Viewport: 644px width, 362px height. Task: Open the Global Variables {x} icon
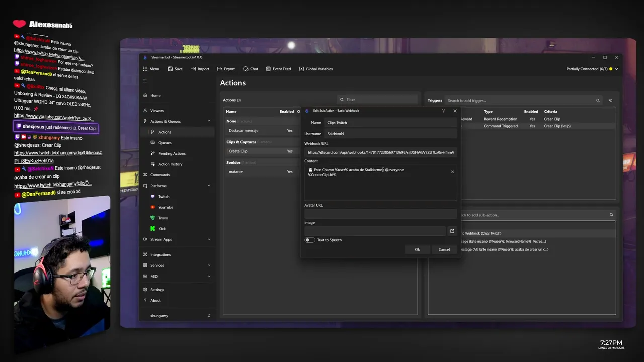pos(301,69)
